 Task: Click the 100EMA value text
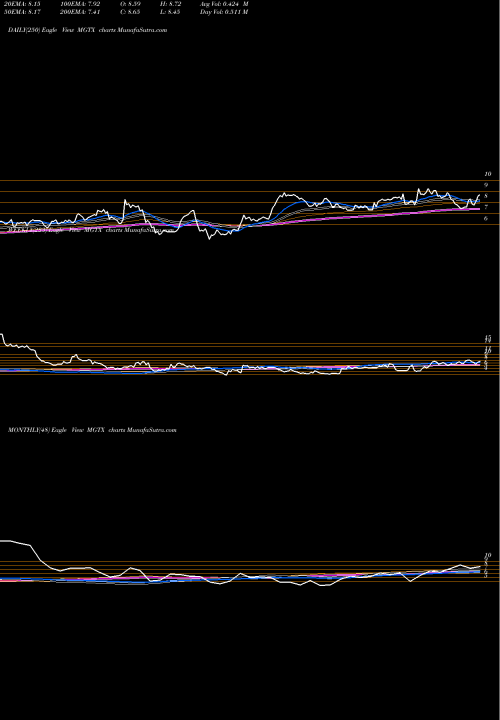tap(82, 4)
